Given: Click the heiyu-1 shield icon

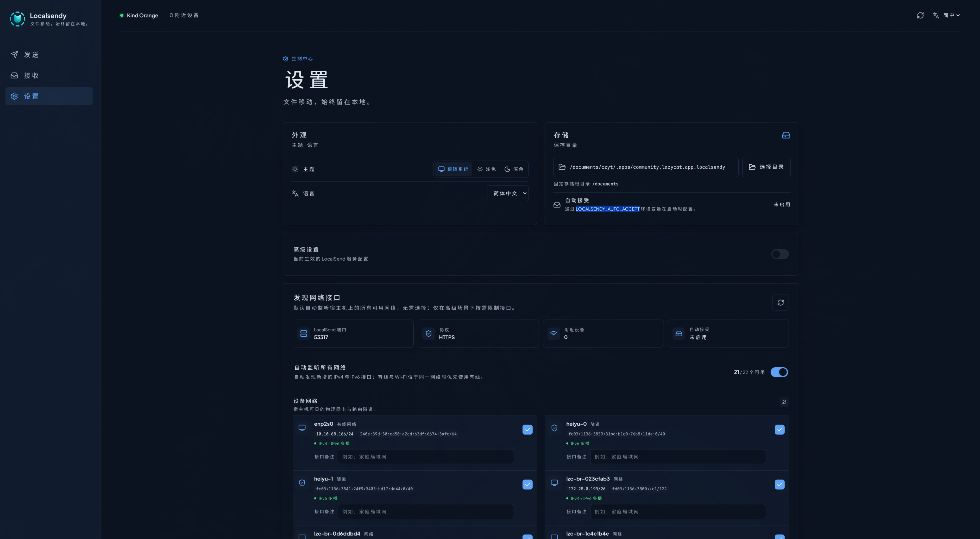Looking at the screenshot, I should pyautogui.click(x=302, y=483).
